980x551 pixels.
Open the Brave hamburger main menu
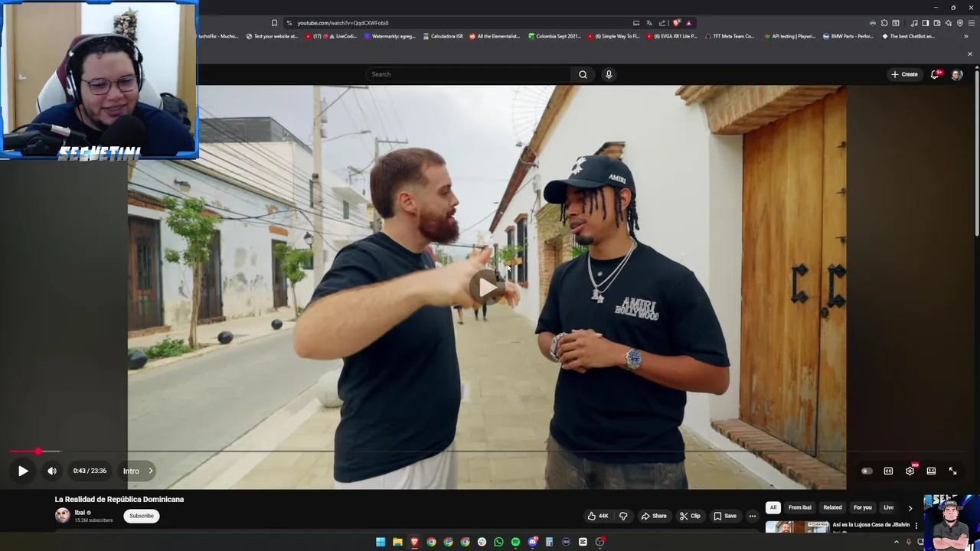(x=971, y=23)
